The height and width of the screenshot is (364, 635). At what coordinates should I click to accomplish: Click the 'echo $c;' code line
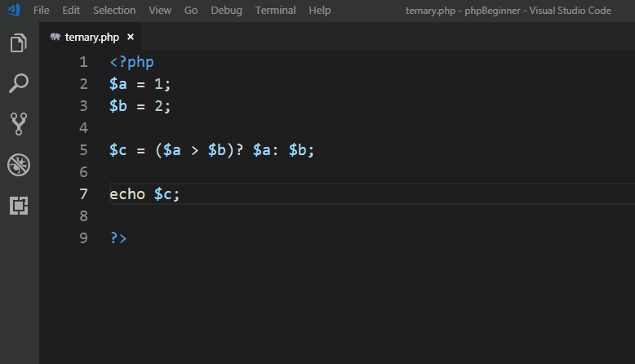[144, 194]
